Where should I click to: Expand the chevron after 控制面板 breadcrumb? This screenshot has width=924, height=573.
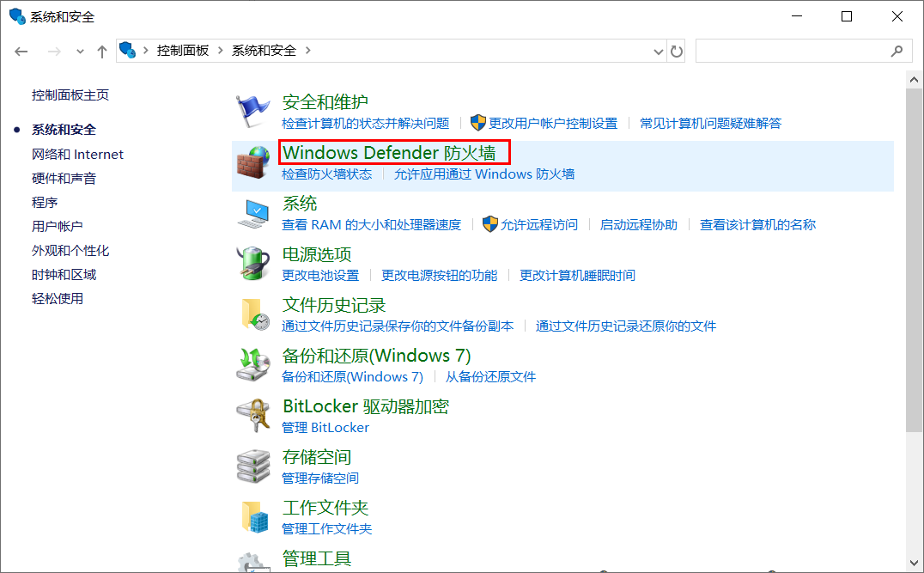[x=221, y=51]
